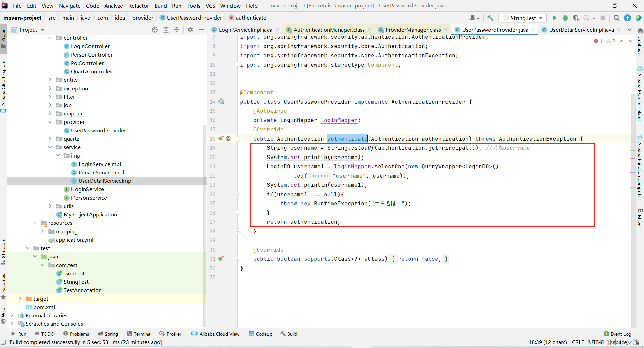
Task: Open the Refactor menu
Action: point(138,6)
